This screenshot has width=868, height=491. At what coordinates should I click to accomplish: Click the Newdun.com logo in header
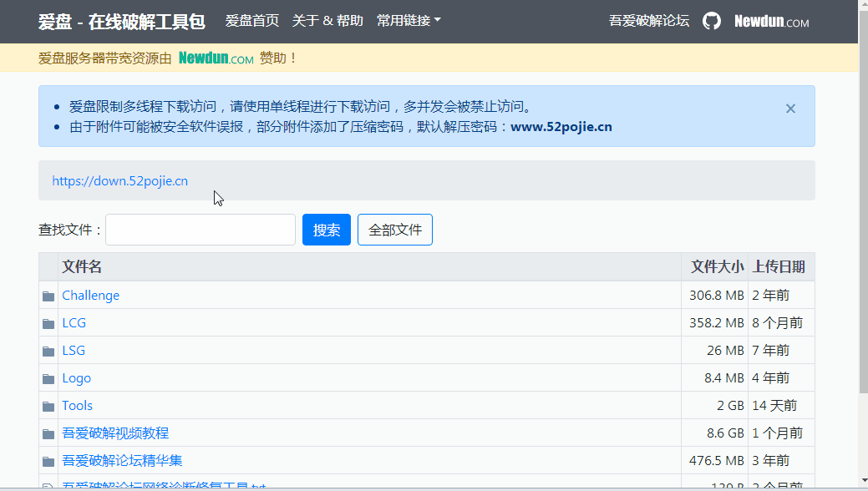[x=771, y=22]
